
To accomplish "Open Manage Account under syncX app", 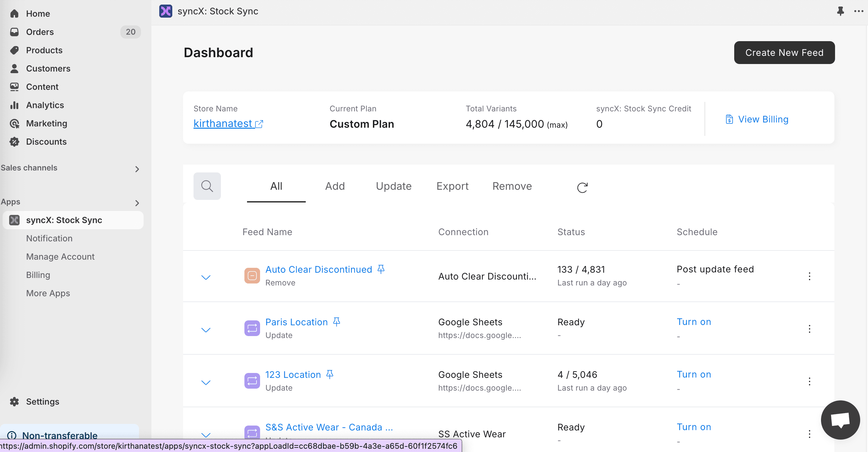I will (60, 256).
